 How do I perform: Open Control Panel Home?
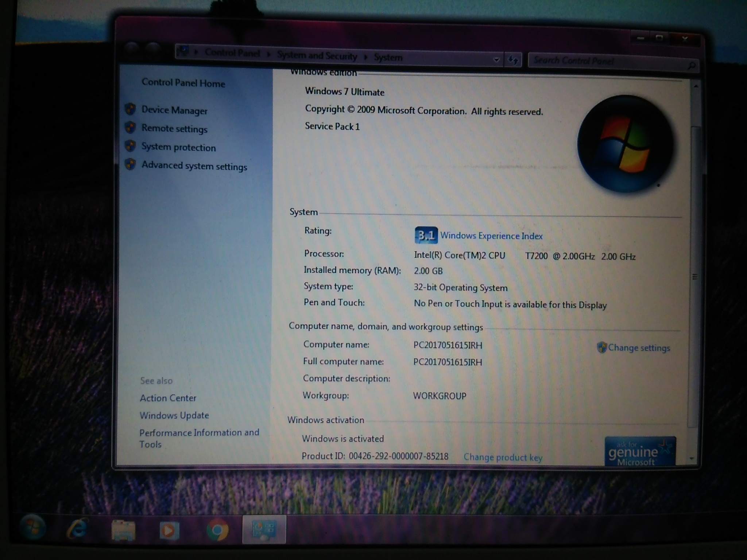coord(183,83)
